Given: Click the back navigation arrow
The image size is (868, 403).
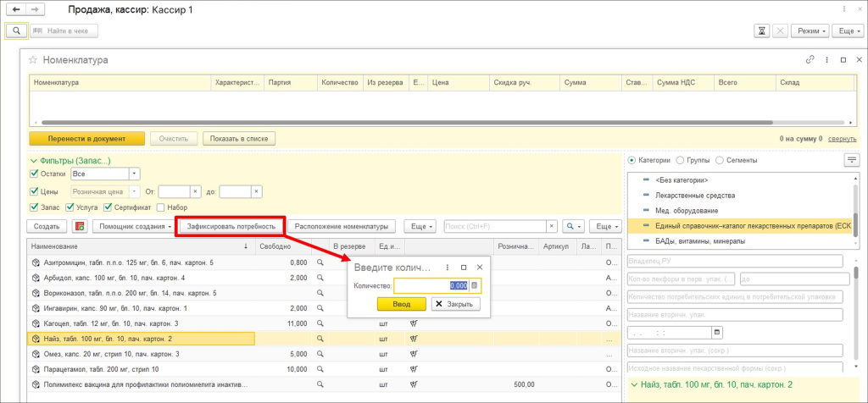Looking at the screenshot, I should tap(14, 8).
